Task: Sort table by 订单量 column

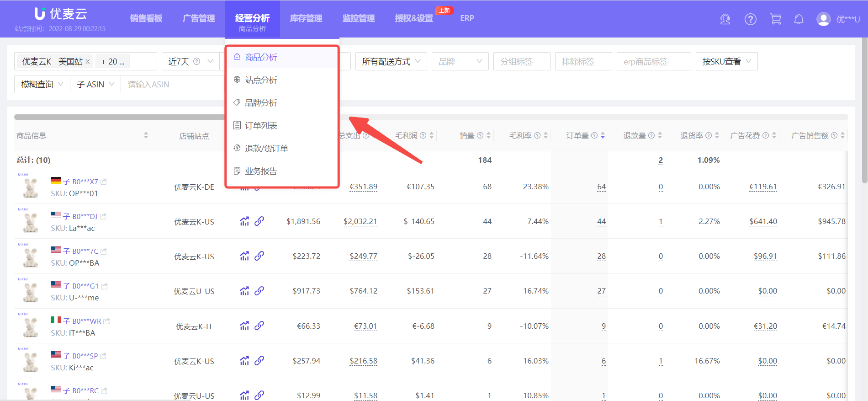Action: tap(603, 135)
